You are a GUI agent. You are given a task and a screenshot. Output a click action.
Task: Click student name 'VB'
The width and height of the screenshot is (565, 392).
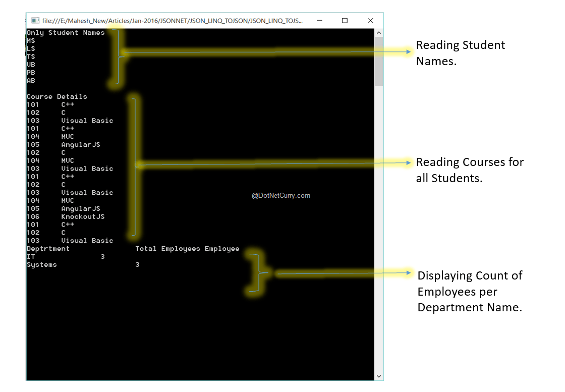[31, 65]
